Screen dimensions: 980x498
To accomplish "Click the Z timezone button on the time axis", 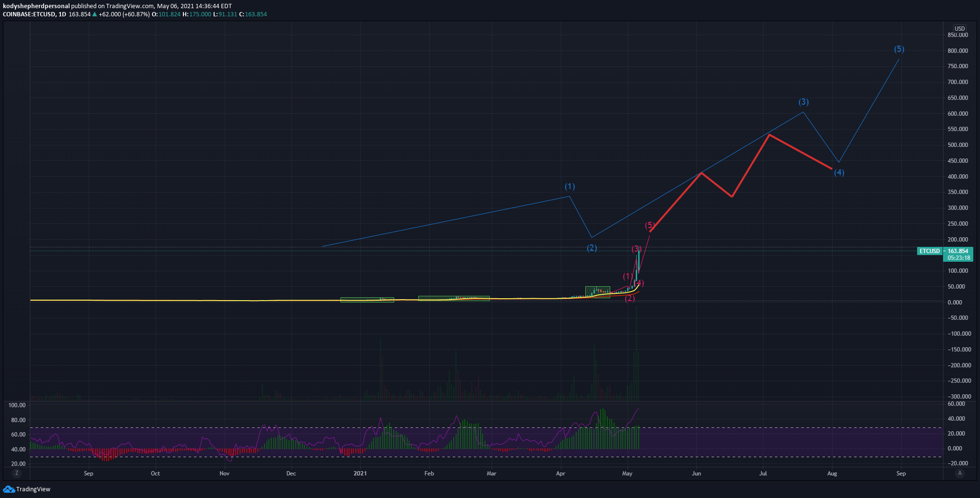I will pos(17,473).
